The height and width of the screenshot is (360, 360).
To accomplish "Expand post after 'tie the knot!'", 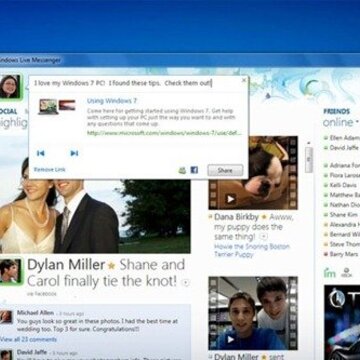I will 185,283.
